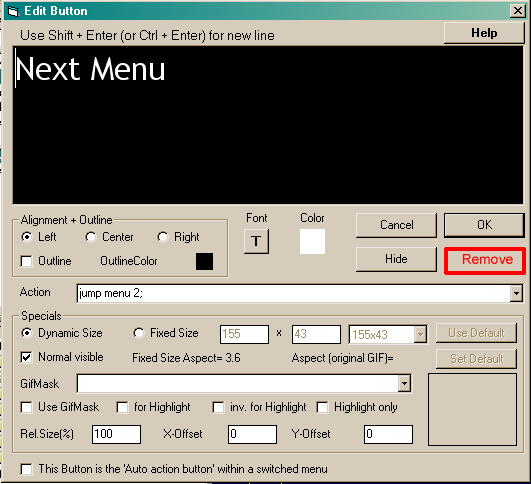Enable the Highlight only checkbox
The width and height of the screenshot is (531, 484).
point(322,407)
